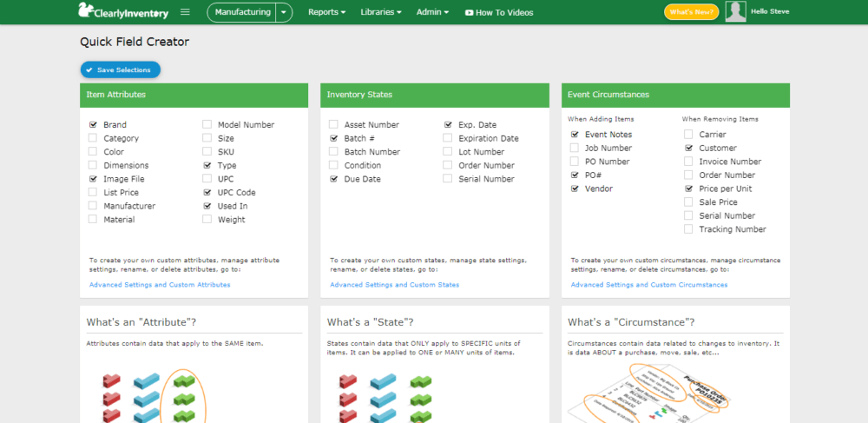
Task: Check the Category attribute checkbox
Action: (93, 138)
